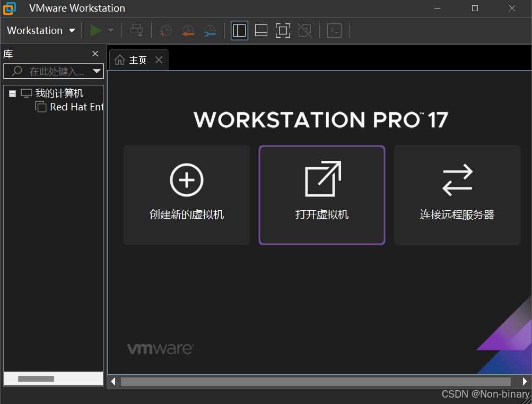This screenshot has width=532, height=404.
Task: Click the main pane scroll left arrow
Action: (113, 382)
